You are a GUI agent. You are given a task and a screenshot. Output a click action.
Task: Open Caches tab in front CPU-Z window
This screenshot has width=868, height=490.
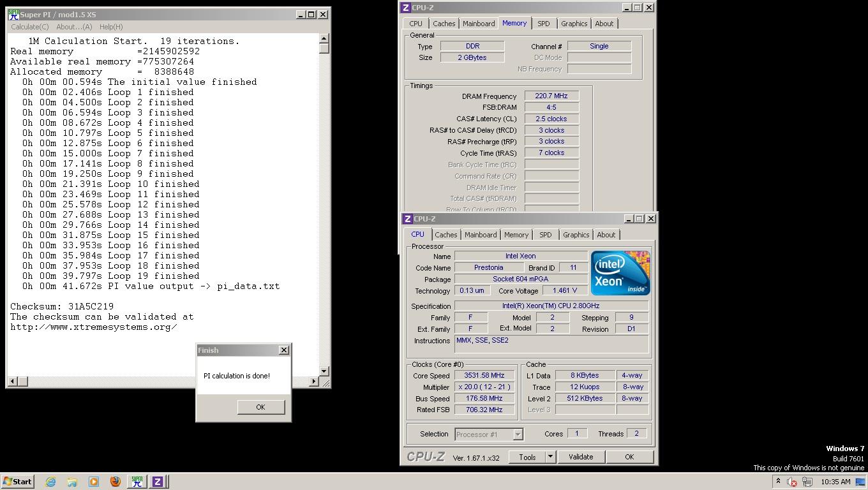445,235
